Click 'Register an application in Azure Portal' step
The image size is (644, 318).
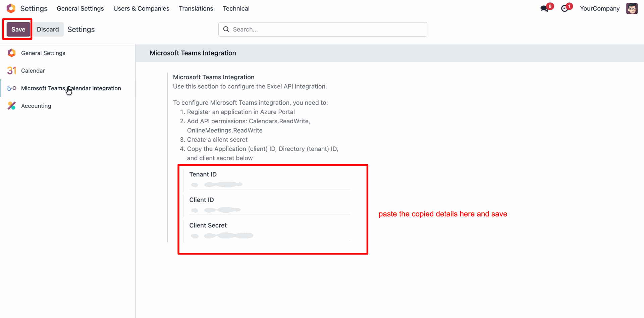point(241,112)
